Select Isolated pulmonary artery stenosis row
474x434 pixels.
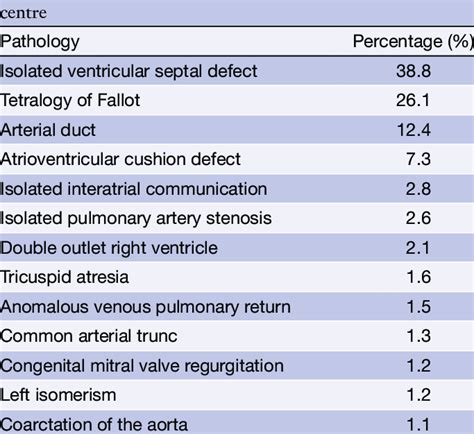point(237,218)
